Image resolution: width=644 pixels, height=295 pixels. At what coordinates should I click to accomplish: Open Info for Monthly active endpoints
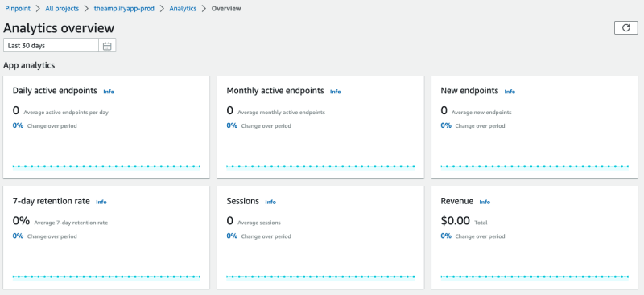(x=336, y=92)
